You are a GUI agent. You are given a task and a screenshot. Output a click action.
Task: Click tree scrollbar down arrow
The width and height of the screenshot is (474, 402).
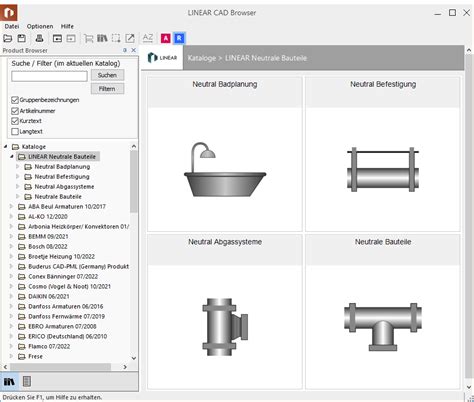coord(134,358)
